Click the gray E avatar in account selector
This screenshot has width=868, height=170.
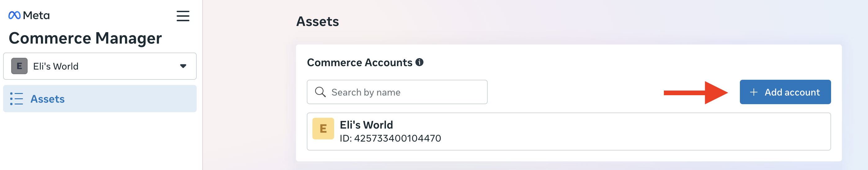click(x=19, y=66)
